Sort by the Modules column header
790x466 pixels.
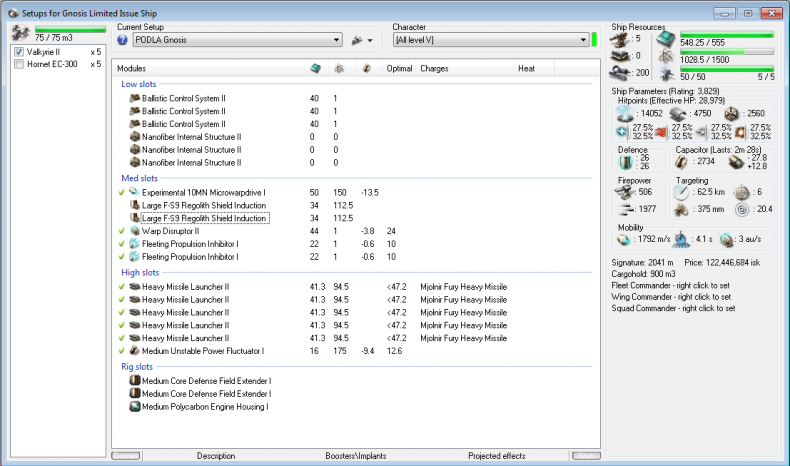coord(209,69)
